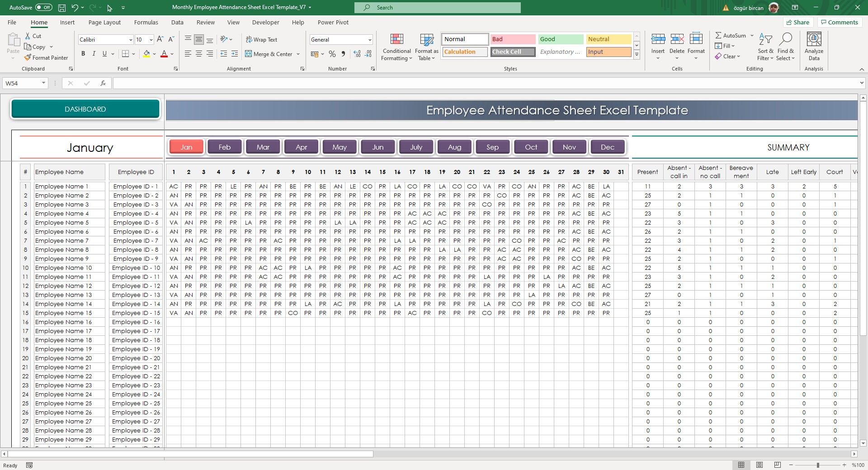The height and width of the screenshot is (470, 868).
Task: Open the Font Size dropdown
Action: pyautogui.click(x=151, y=40)
